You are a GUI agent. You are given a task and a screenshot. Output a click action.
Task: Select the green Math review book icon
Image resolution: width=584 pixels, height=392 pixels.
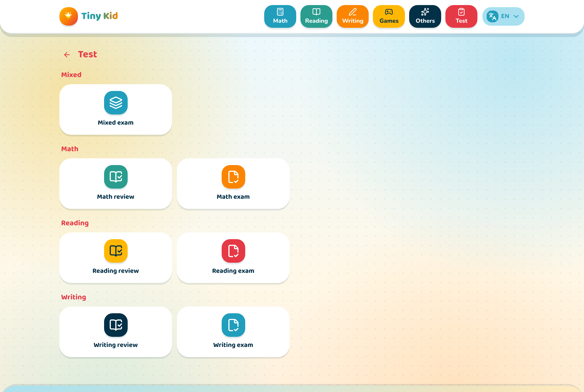point(116,177)
